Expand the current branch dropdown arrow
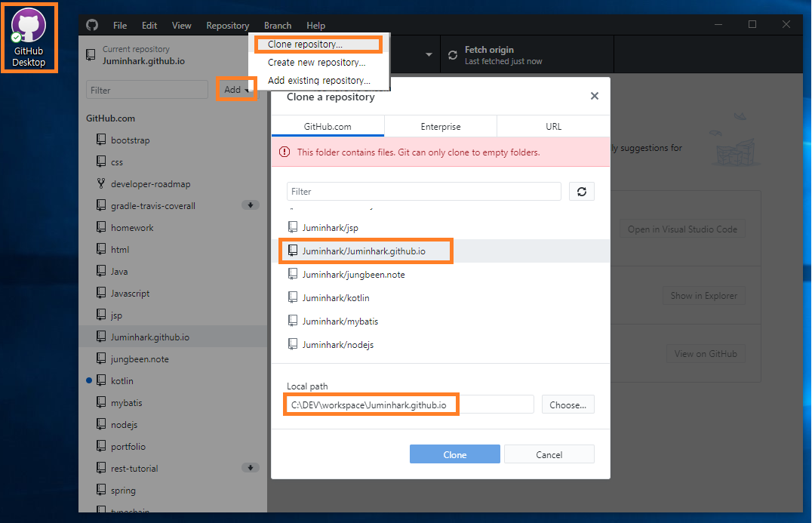 [429, 54]
